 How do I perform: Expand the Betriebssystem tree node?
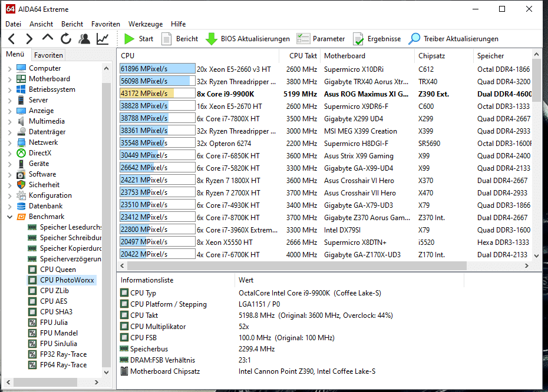click(10, 90)
